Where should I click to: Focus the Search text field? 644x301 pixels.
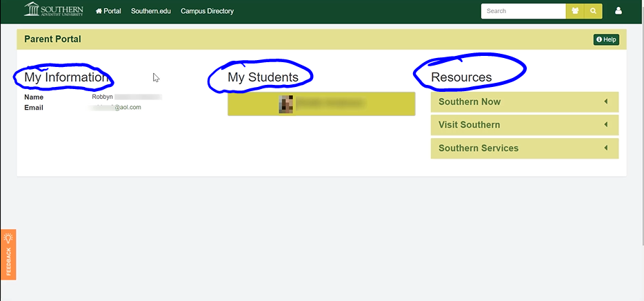click(x=523, y=11)
